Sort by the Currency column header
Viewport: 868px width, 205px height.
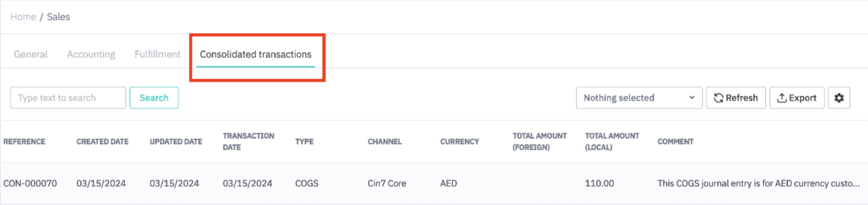coord(460,142)
